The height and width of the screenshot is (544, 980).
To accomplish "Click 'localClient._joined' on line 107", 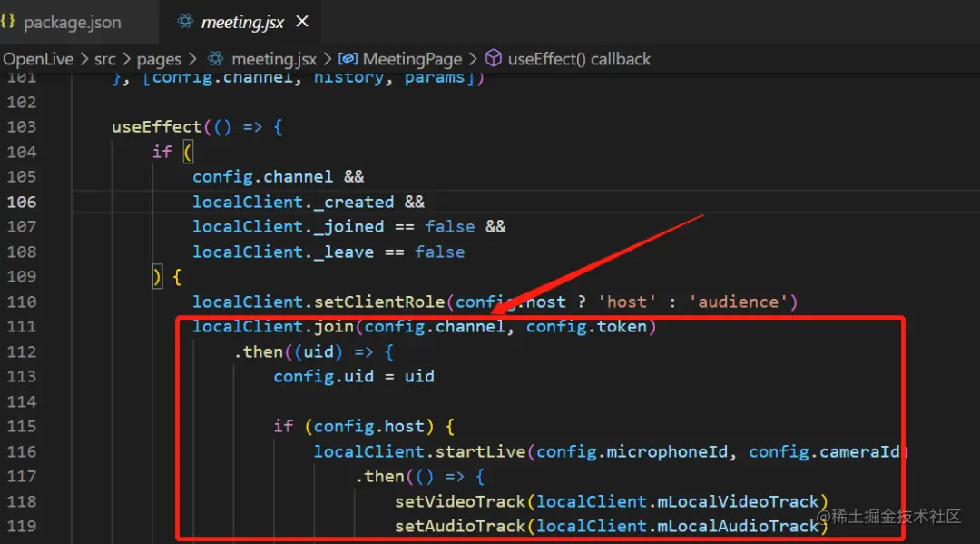I will tap(289, 226).
